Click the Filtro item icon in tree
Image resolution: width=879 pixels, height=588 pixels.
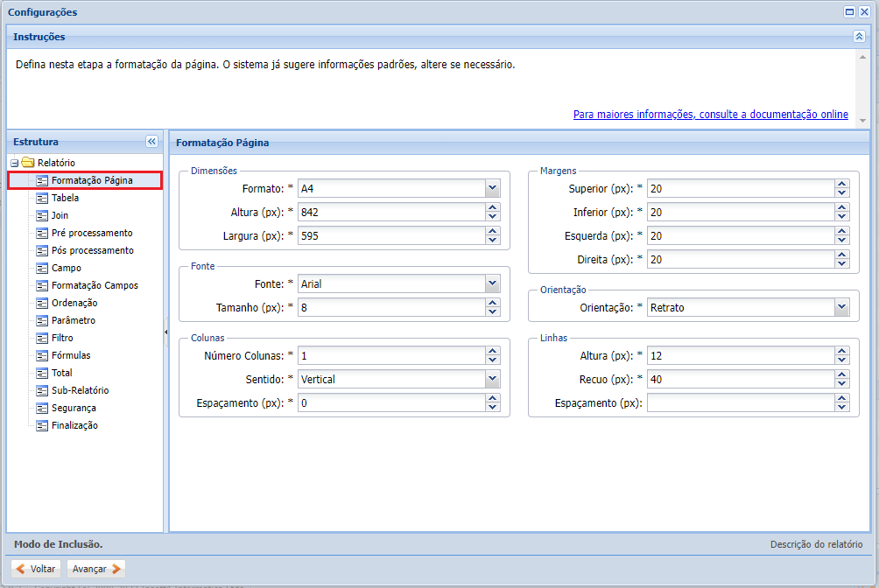[41, 338]
